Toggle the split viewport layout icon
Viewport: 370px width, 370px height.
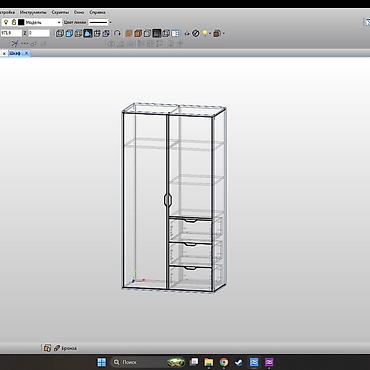coord(175,33)
